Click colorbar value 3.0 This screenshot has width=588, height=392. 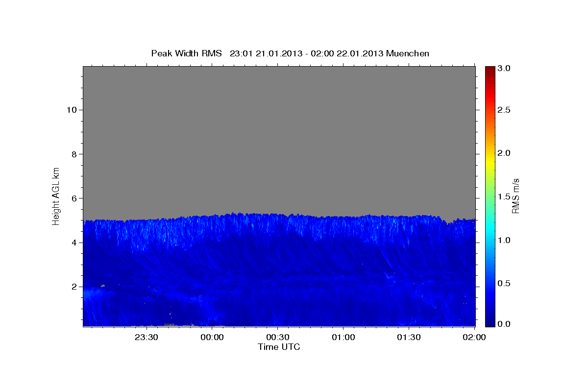click(x=505, y=68)
